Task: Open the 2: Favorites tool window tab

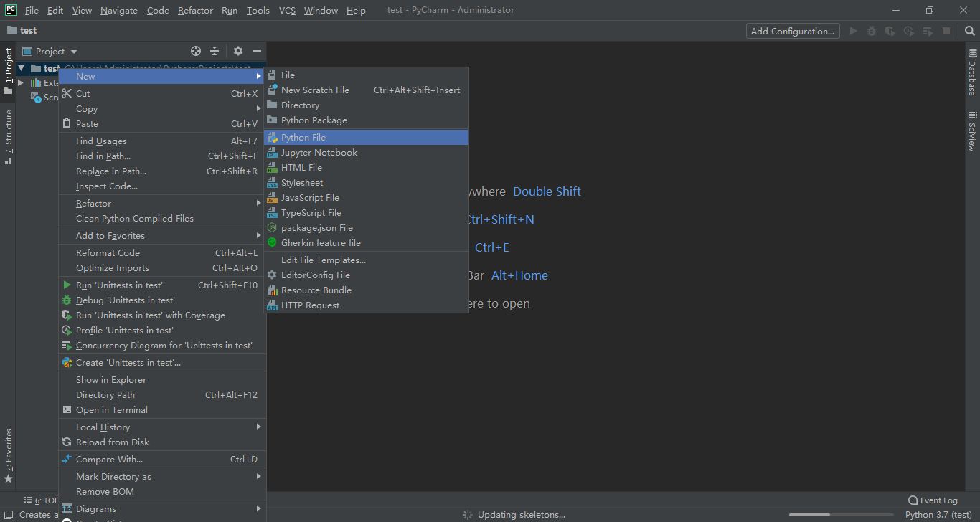Action: pyautogui.click(x=8, y=455)
